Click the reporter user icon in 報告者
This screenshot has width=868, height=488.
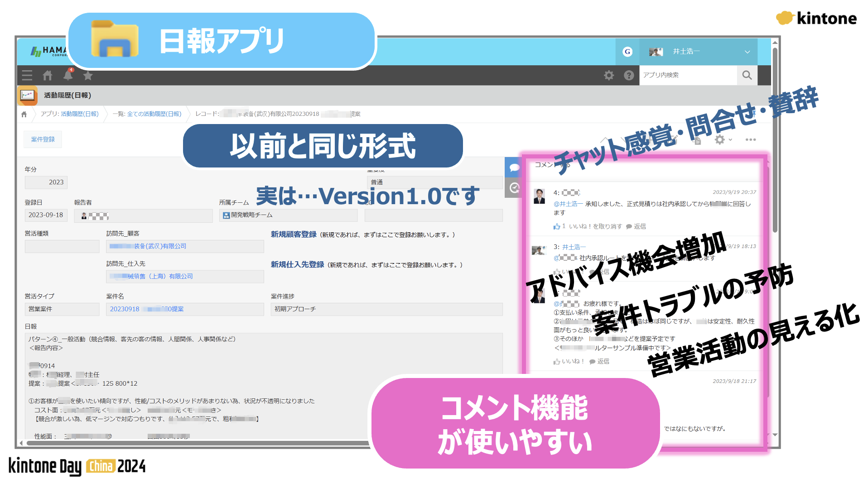coord(84,216)
